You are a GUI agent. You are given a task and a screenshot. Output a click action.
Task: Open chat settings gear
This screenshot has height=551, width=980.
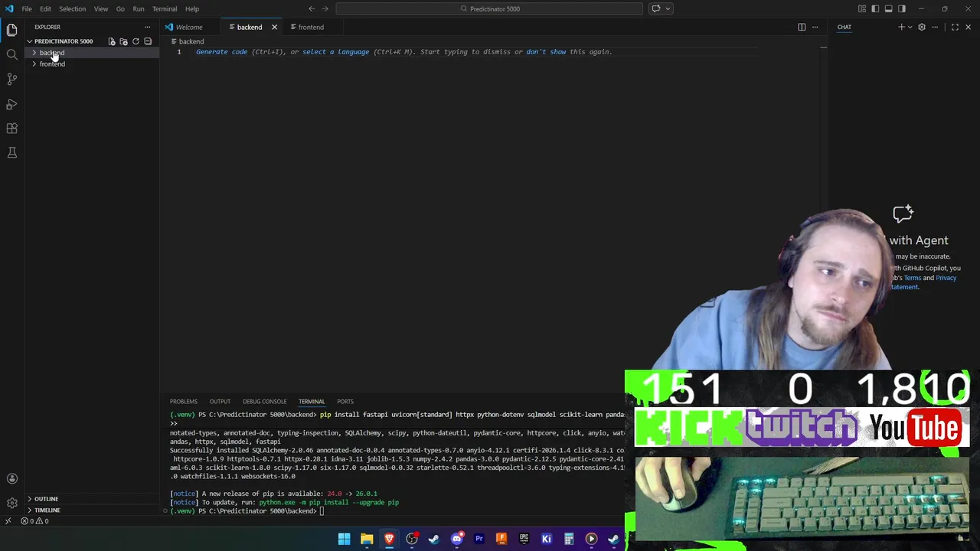(x=922, y=27)
